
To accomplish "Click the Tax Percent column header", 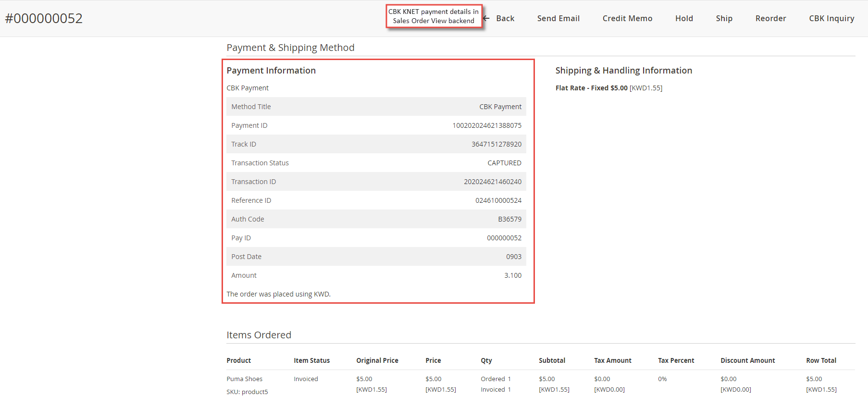I will (676, 360).
